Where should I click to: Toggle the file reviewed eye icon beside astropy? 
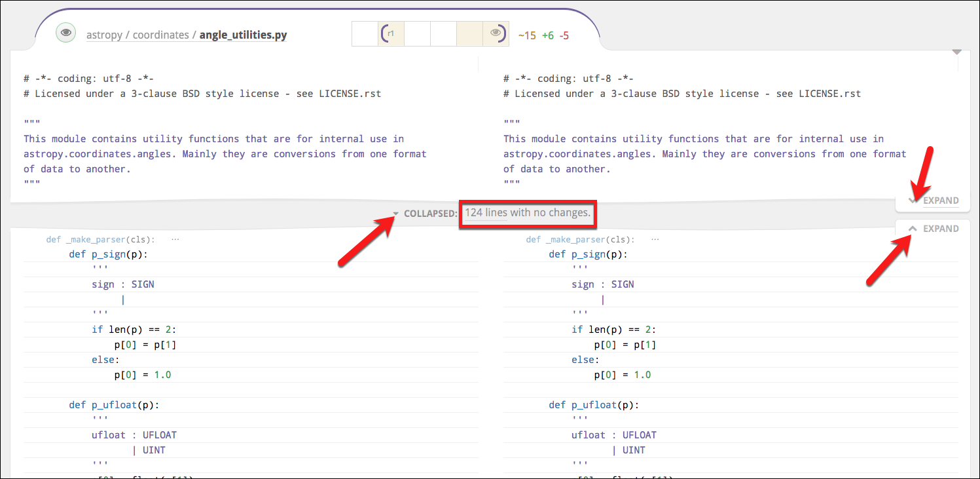65,33
